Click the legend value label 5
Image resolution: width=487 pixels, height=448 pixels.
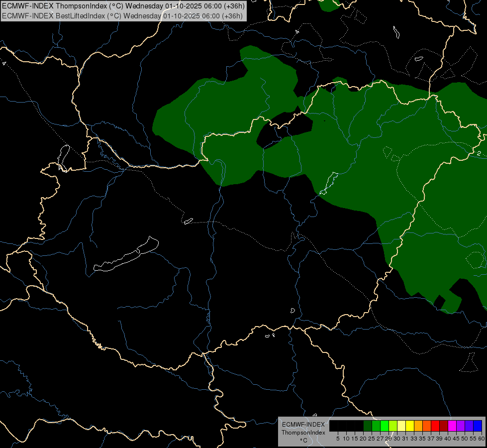338,439
